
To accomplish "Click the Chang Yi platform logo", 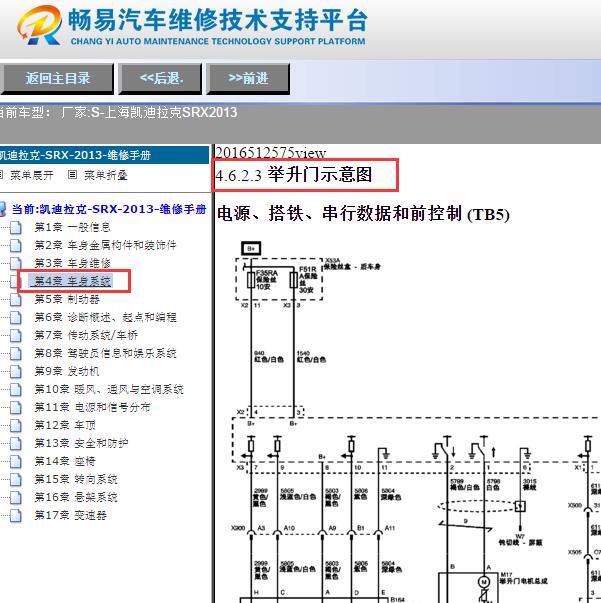I will click(x=38, y=25).
